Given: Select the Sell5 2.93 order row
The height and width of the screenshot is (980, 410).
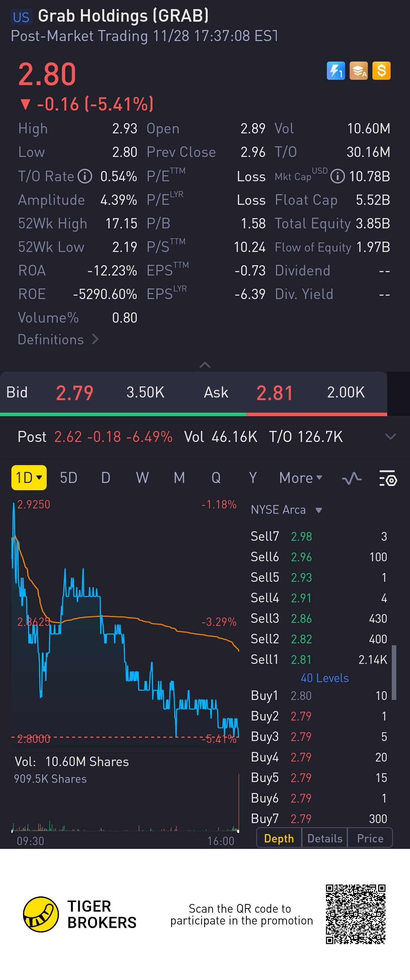Looking at the screenshot, I should [x=319, y=578].
